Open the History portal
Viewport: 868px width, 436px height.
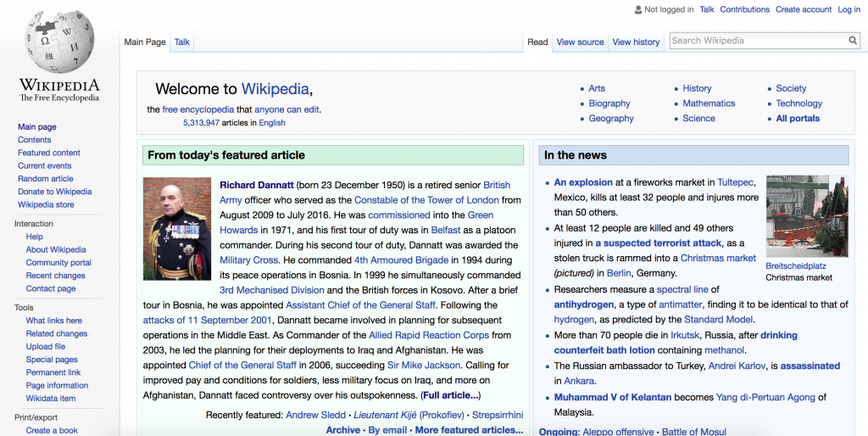tap(697, 88)
